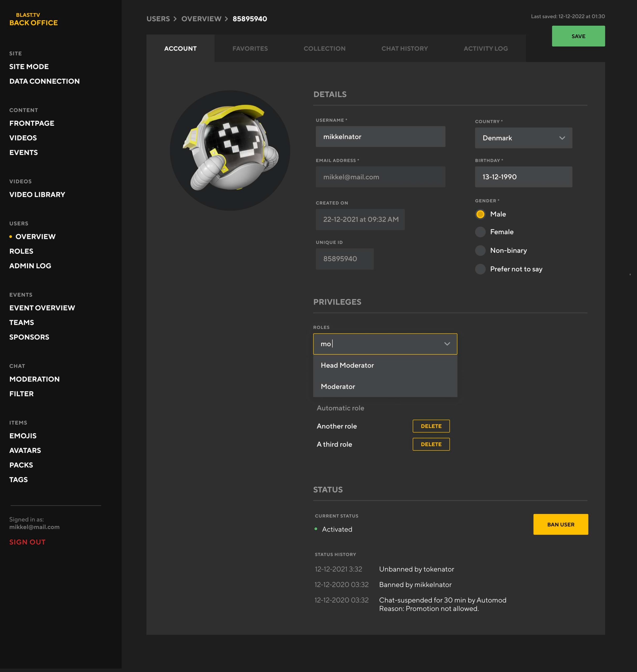Choose Female as the gender
Image resolution: width=637 pixels, height=672 pixels.
click(x=480, y=232)
